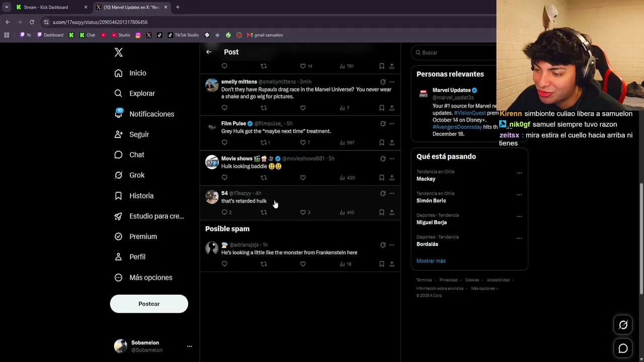Open the Simón Boric trend
Viewport: 644px width, 362px height.
point(431,201)
